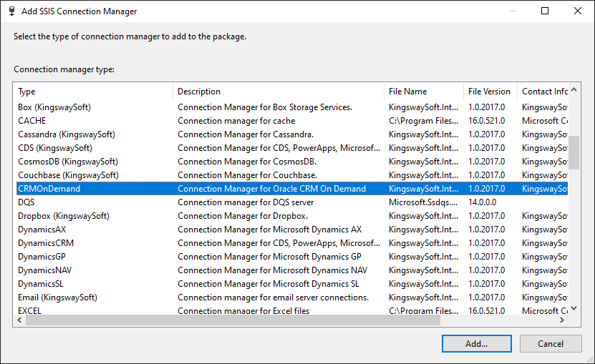Viewport: 595px width, 364px height.
Task: Maximize the Add SSIS Connection Manager window
Action: (x=545, y=11)
